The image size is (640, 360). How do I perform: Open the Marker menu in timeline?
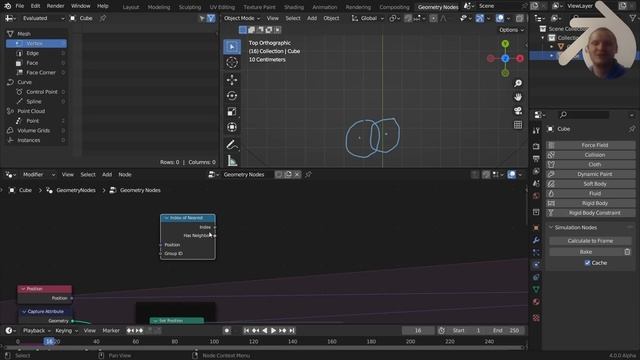(111, 331)
